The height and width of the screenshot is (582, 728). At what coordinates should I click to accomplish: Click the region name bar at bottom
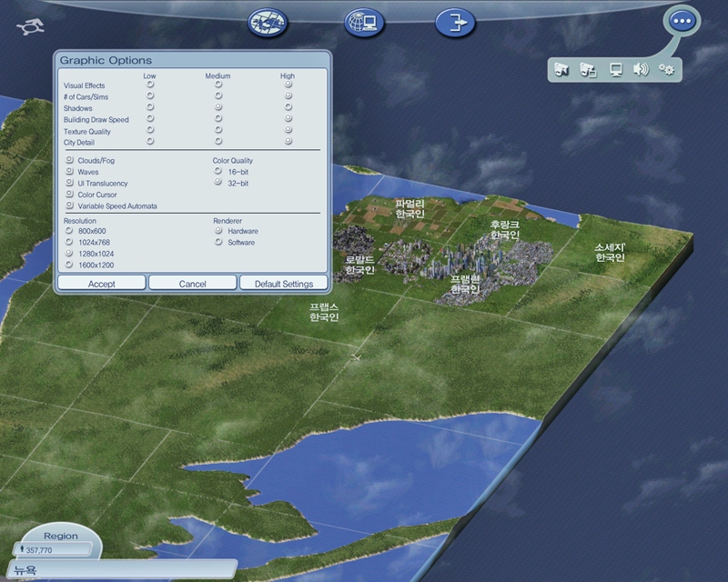118,569
